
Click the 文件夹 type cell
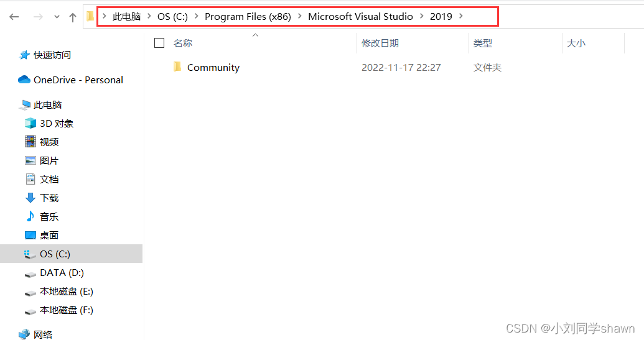click(487, 68)
